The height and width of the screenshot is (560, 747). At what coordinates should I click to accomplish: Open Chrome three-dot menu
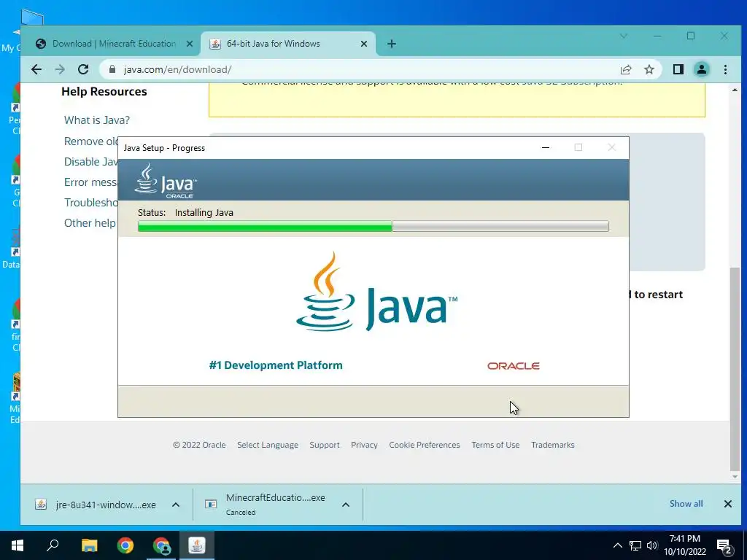tap(725, 69)
